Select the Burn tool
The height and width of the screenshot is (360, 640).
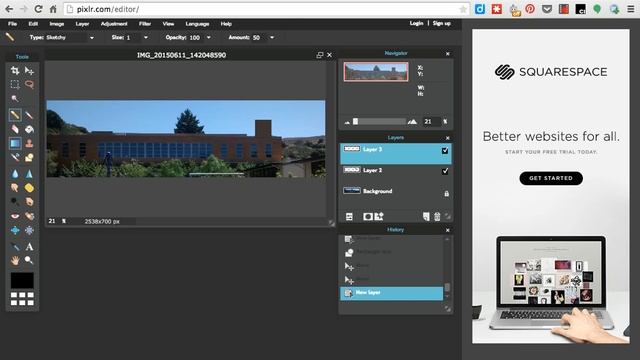(29, 202)
